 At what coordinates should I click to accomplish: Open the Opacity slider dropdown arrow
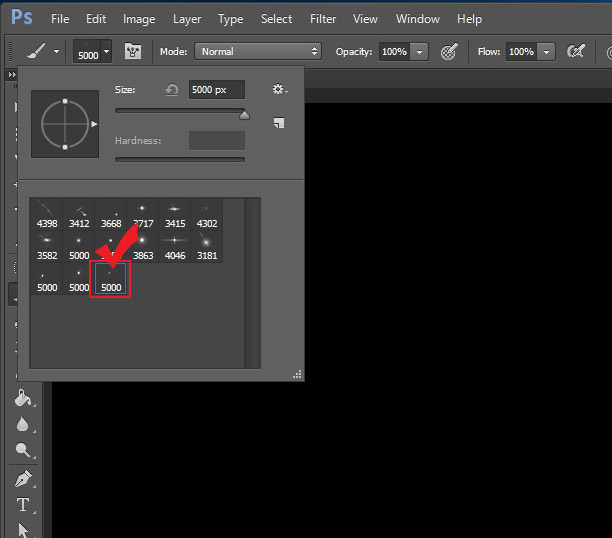click(420, 52)
